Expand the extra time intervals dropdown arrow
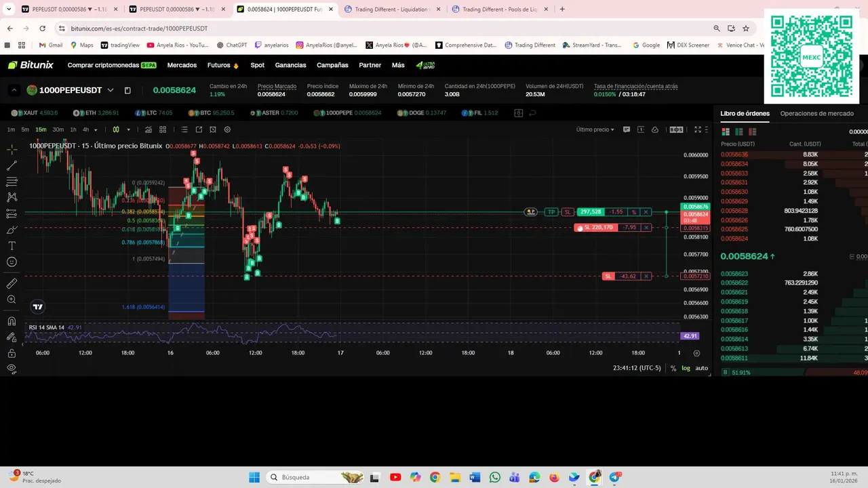 coord(96,129)
